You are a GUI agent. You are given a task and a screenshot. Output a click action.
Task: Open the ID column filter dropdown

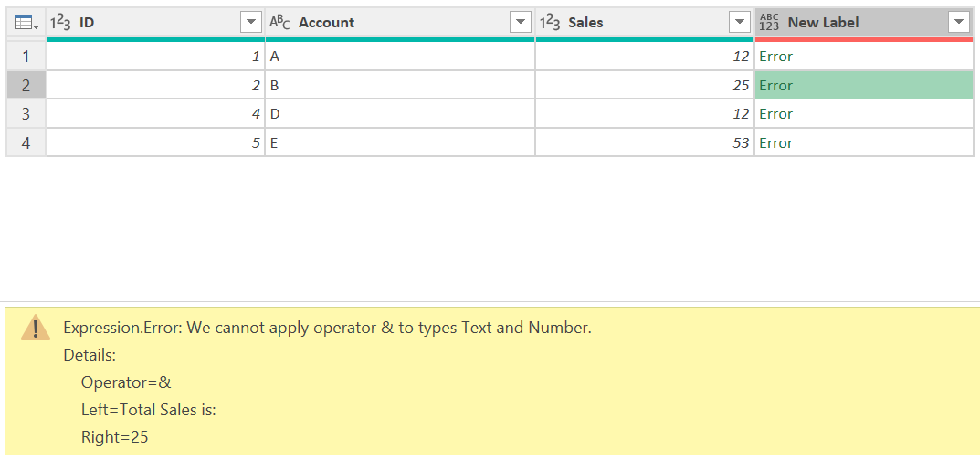[x=250, y=23]
